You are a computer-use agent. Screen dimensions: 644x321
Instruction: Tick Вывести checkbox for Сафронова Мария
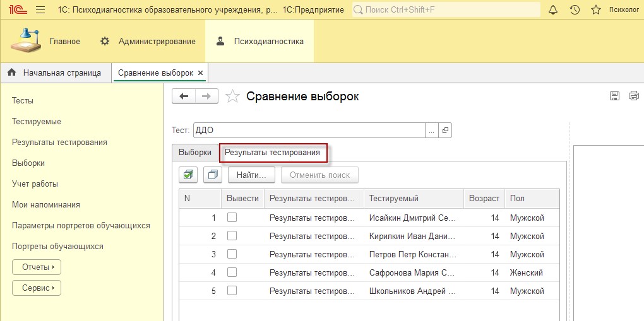[232, 272]
